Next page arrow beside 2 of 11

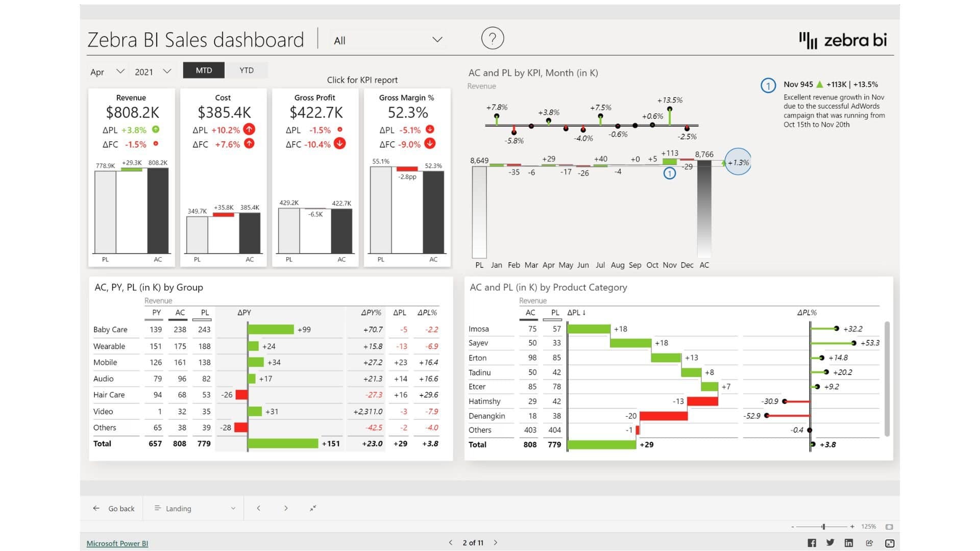496,543
